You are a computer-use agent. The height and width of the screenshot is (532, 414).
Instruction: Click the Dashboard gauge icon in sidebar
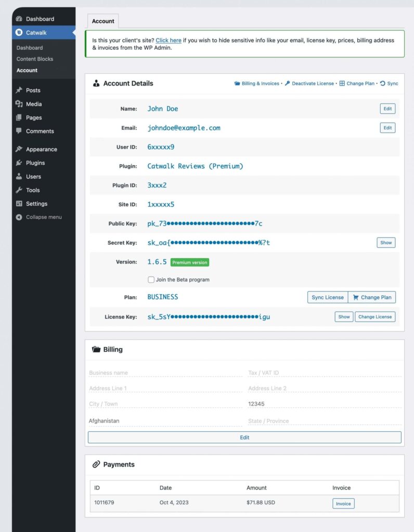pyautogui.click(x=19, y=19)
